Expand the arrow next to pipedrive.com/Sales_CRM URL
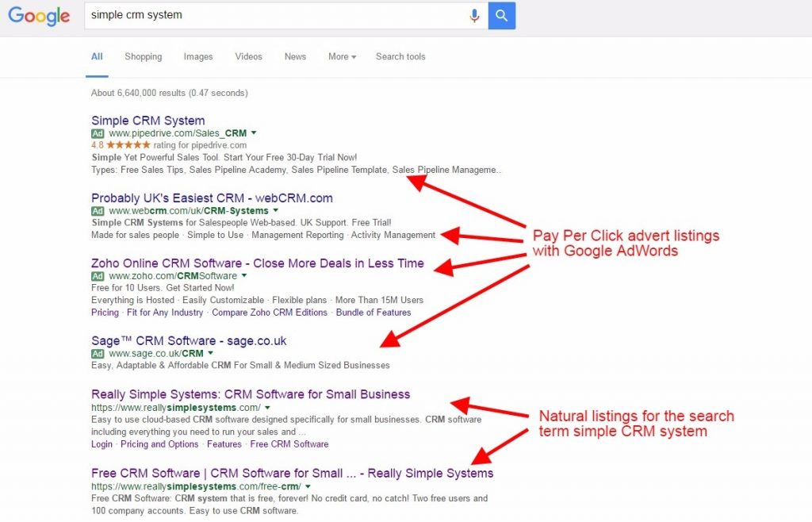 point(254,133)
